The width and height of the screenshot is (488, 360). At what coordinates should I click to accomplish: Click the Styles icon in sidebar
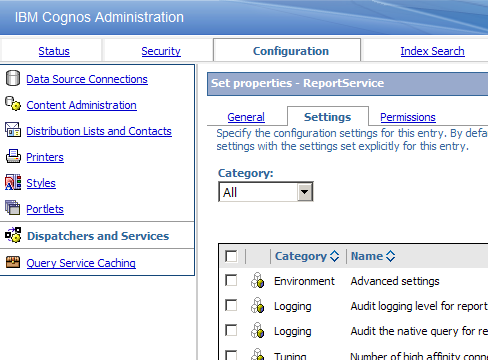pyautogui.click(x=13, y=182)
